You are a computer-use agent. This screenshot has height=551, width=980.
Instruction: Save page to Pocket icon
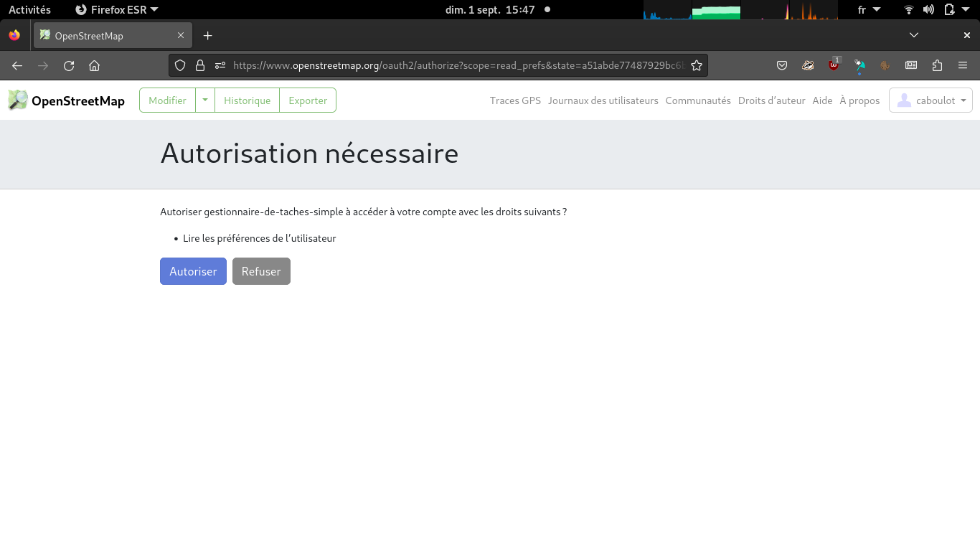click(x=782, y=65)
